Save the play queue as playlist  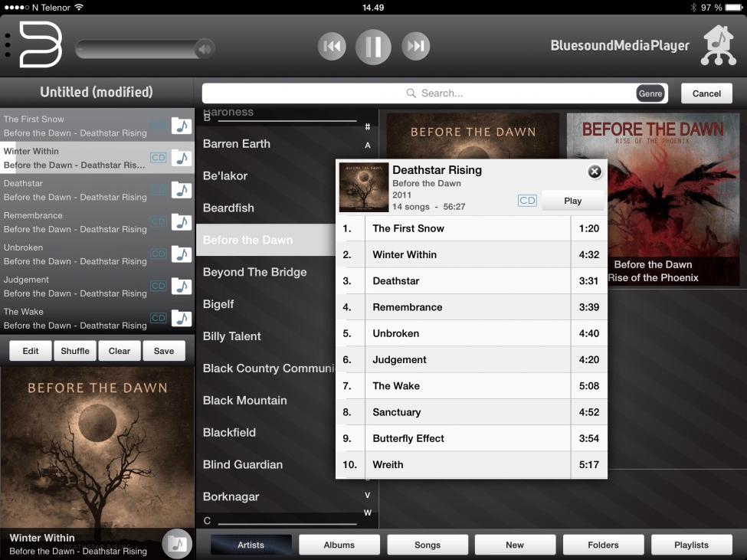164,351
